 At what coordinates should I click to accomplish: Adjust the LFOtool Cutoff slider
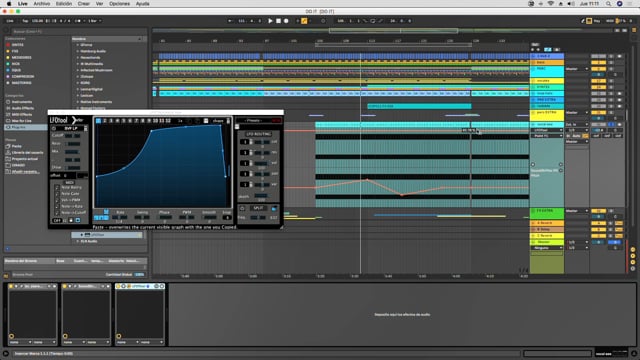[73, 136]
